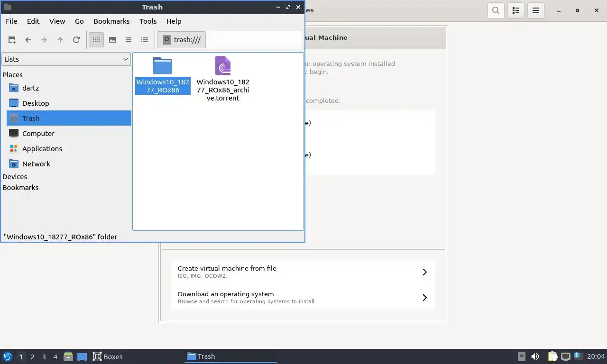The height and width of the screenshot is (364, 607).
Task: Click the Devices section header
Action: [15, 177]
